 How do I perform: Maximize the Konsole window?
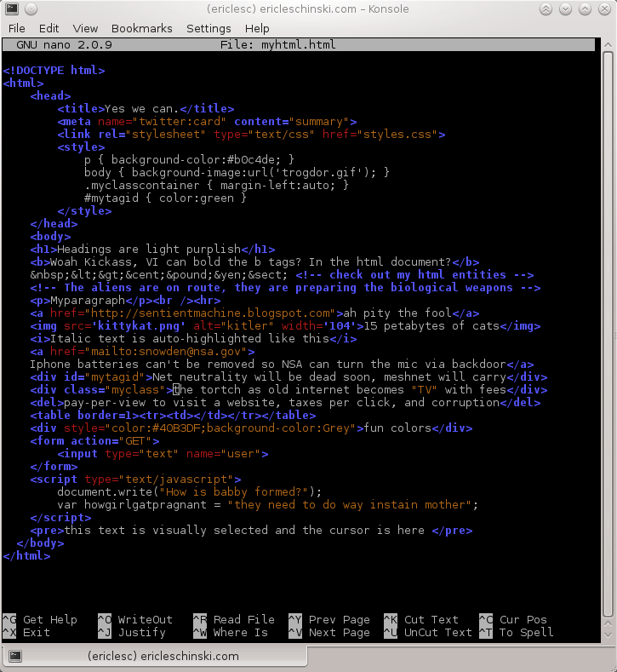click(x=585, y=9)
